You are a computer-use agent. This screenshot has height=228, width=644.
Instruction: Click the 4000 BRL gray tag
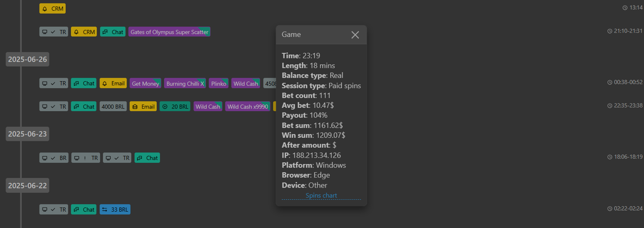click(113, 106)
